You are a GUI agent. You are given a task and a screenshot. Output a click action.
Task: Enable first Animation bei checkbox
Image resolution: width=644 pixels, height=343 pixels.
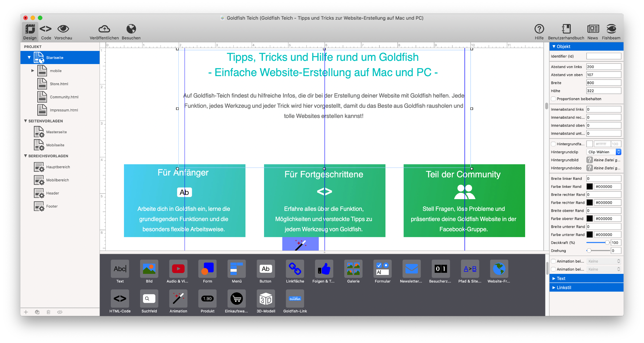coord(553,261)
